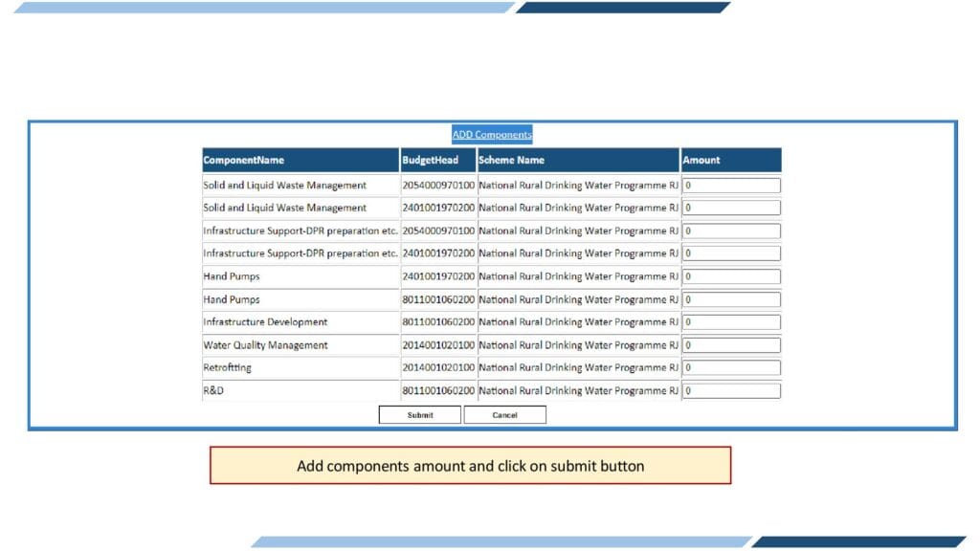Image resolution: width=980 pixels, height=551 pixels.
Task: Click the Cancel button
Action: point(504,414)
